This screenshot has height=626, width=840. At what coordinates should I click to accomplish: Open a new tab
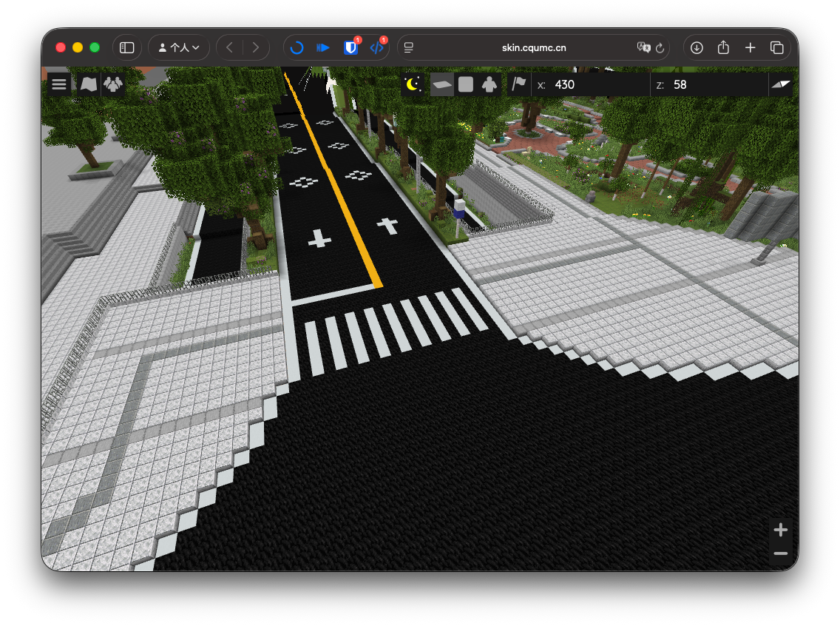(x=750, y=47)
